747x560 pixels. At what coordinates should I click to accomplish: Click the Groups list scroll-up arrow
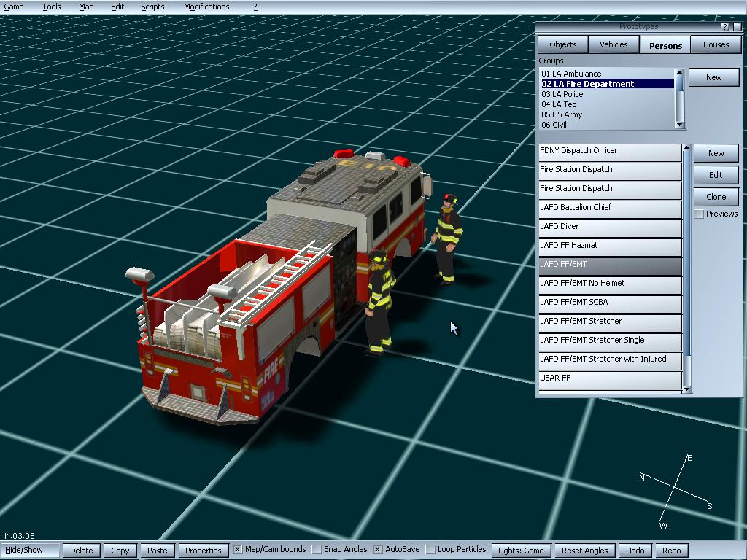coord(680,72)
